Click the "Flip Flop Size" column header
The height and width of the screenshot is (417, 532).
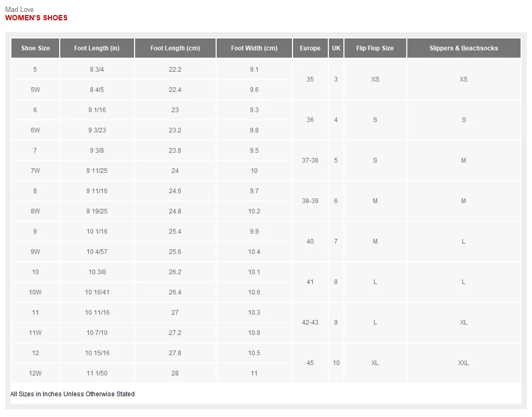[x=375, y=48]
